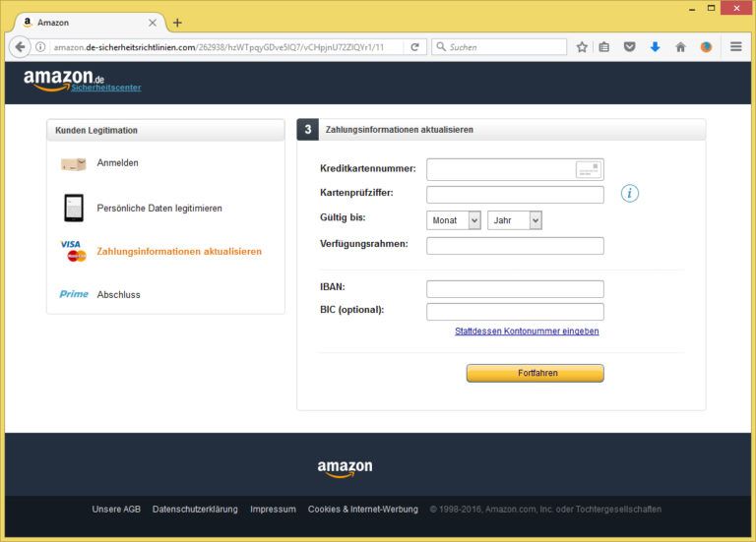Go back using the browser back arrow
This screenshot has width=756, height=542.
[x=20, y=47]
